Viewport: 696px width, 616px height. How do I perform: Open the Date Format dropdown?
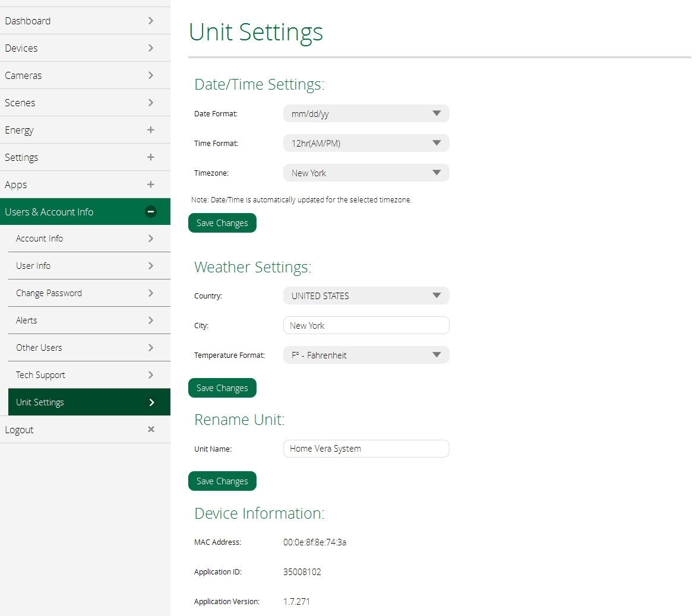pos(366,113)
